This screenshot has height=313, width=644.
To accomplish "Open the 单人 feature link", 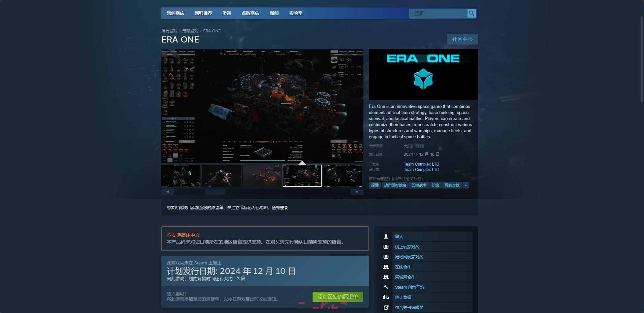I will 399,236.
